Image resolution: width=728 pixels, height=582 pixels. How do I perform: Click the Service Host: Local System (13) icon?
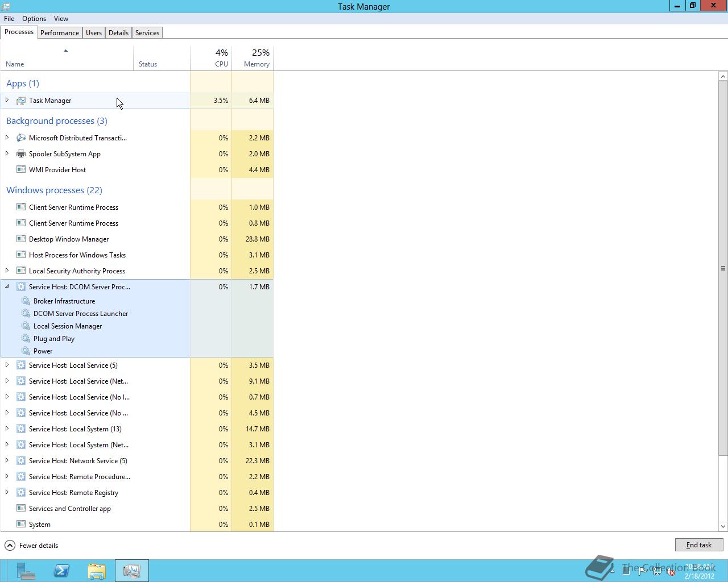tap(21, 429)
